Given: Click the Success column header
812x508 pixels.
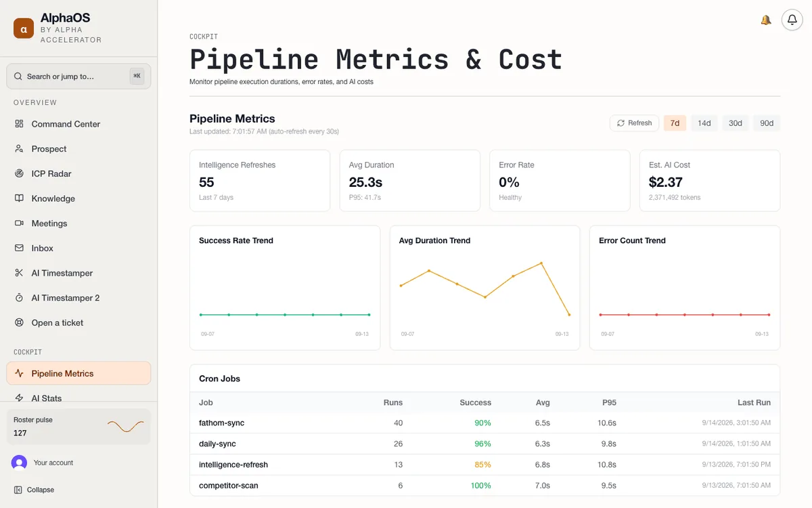Looking at the screenshot, I should (475, 402).
